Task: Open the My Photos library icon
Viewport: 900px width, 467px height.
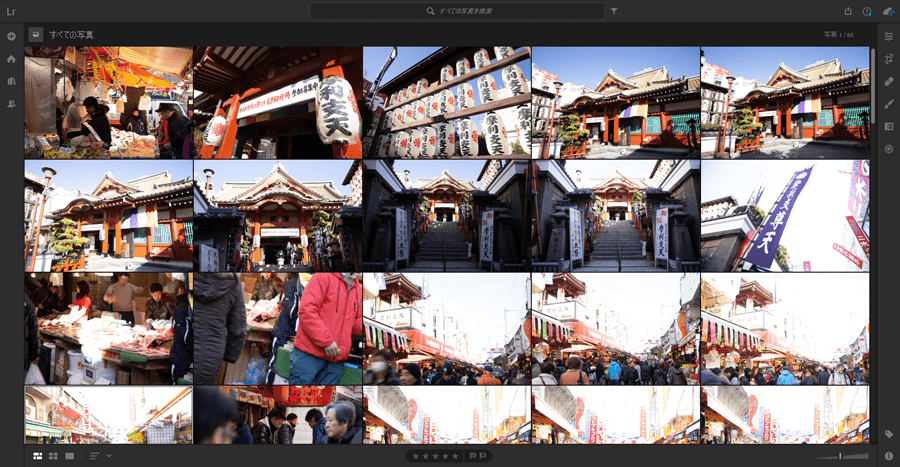Action: click(11, 81)
